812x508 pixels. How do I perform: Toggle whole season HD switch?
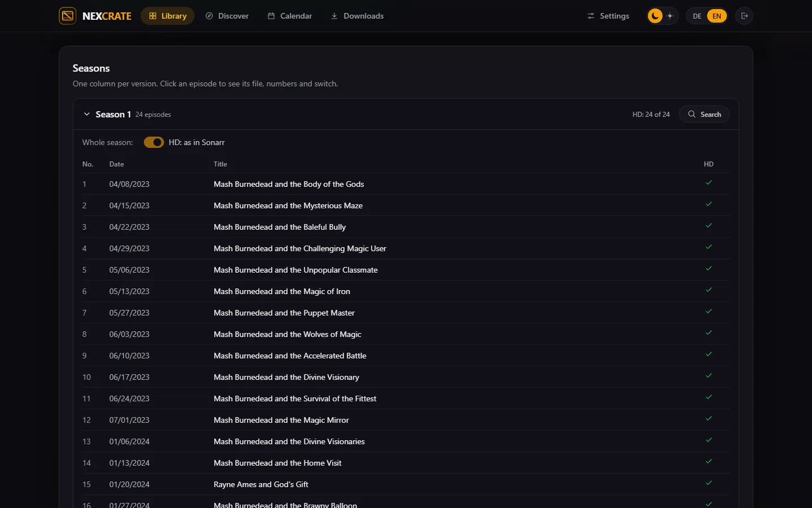[x=153, y=142]
